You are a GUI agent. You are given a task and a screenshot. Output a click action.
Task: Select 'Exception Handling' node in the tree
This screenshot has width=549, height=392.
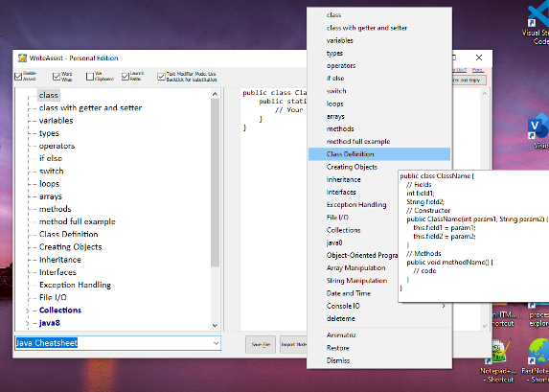(75, 285)
